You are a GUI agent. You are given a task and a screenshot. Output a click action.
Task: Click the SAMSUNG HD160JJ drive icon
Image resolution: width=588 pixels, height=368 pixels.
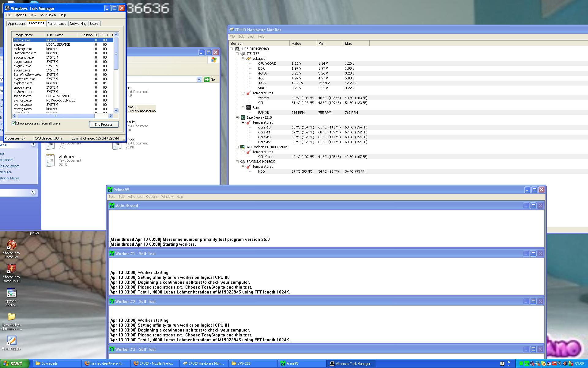point(243,162)
